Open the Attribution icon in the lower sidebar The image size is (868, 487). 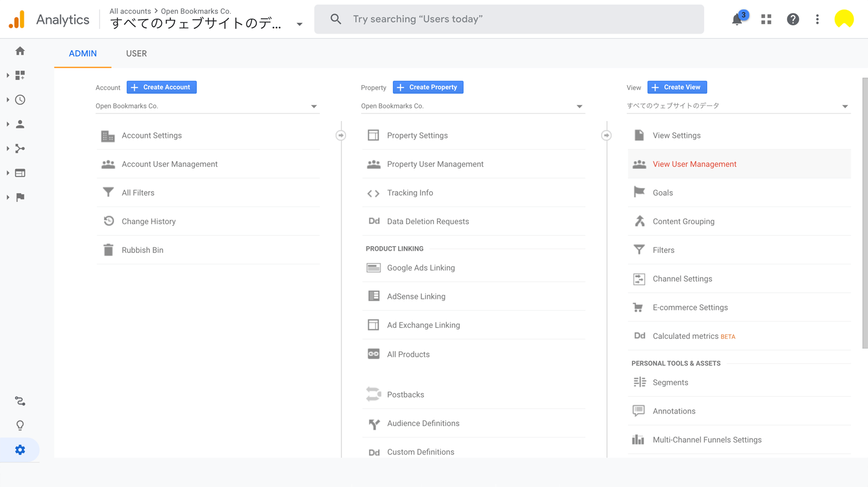[20, 401]
